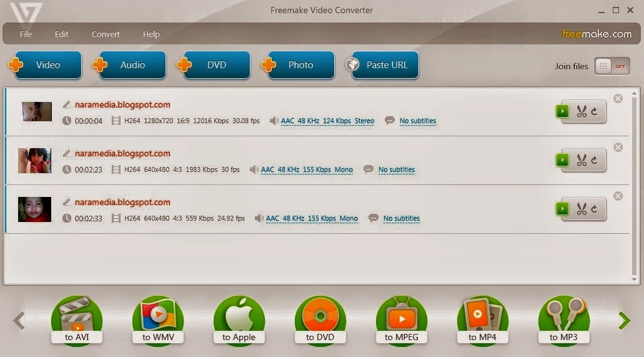
Task: Open the Convert menu
Action: pyautogui.click(x=106, y=34)
